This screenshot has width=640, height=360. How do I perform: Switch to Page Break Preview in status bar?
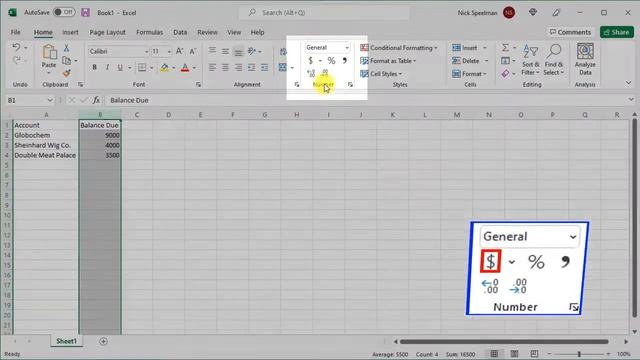(x=534, y=353)
